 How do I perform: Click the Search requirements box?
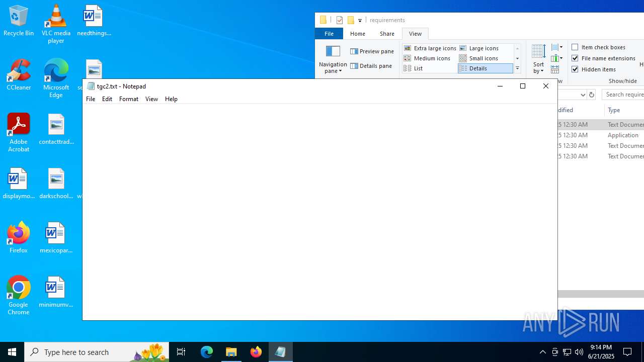click(623, 95)
